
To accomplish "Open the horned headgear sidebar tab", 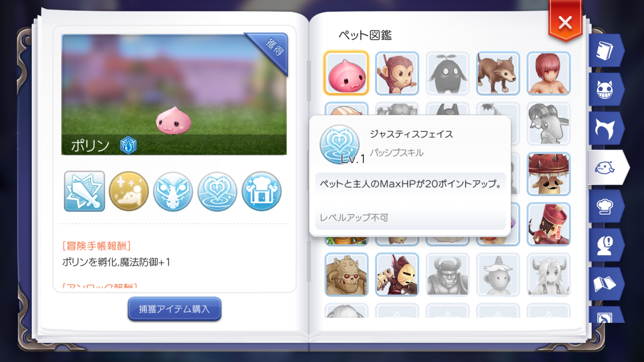I will pos(605,128).
